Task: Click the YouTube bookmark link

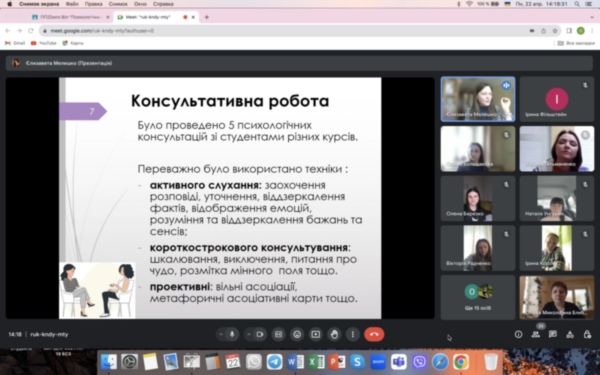Action: 44,43
